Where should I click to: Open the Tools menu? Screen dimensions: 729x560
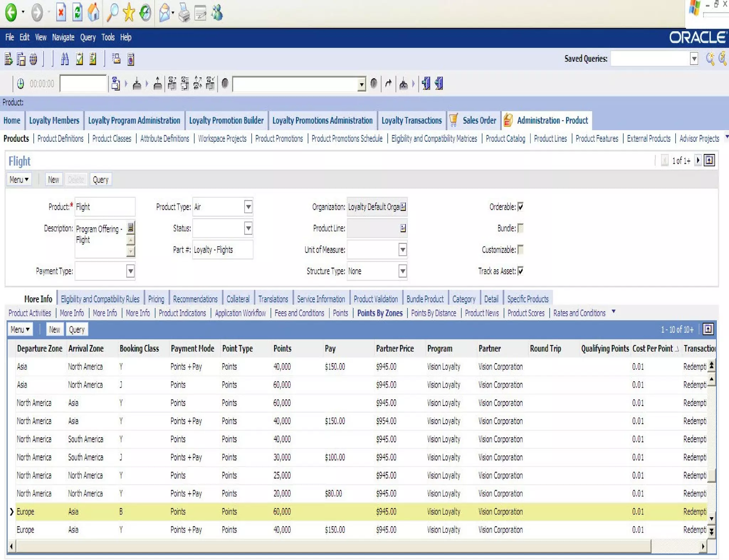coord(108,37)
